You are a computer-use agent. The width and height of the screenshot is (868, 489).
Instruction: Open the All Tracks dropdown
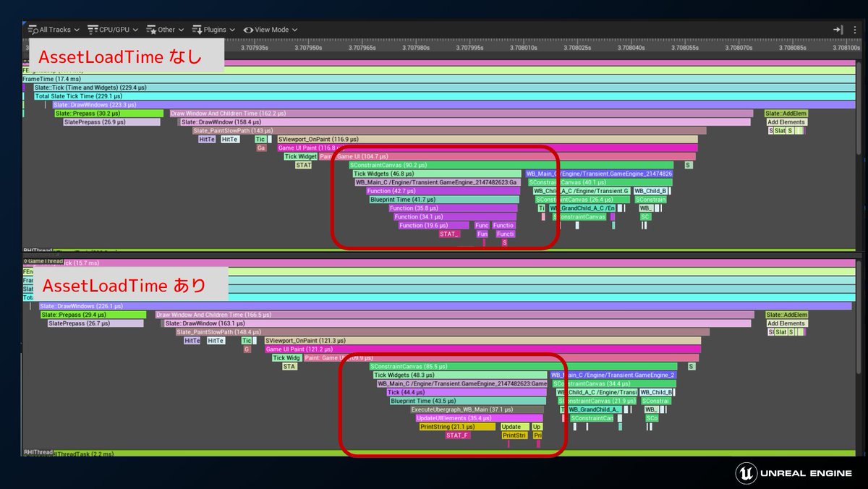54,30
